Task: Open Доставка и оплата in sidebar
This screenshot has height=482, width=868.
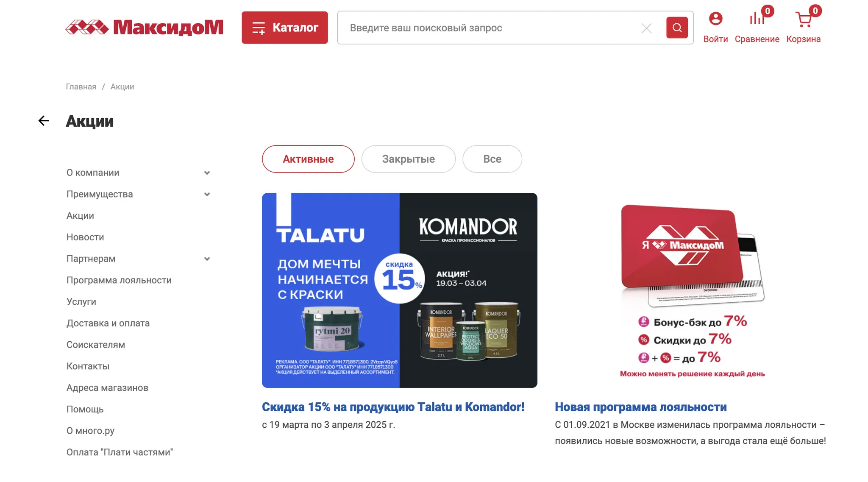Action: tap(108, 323)
